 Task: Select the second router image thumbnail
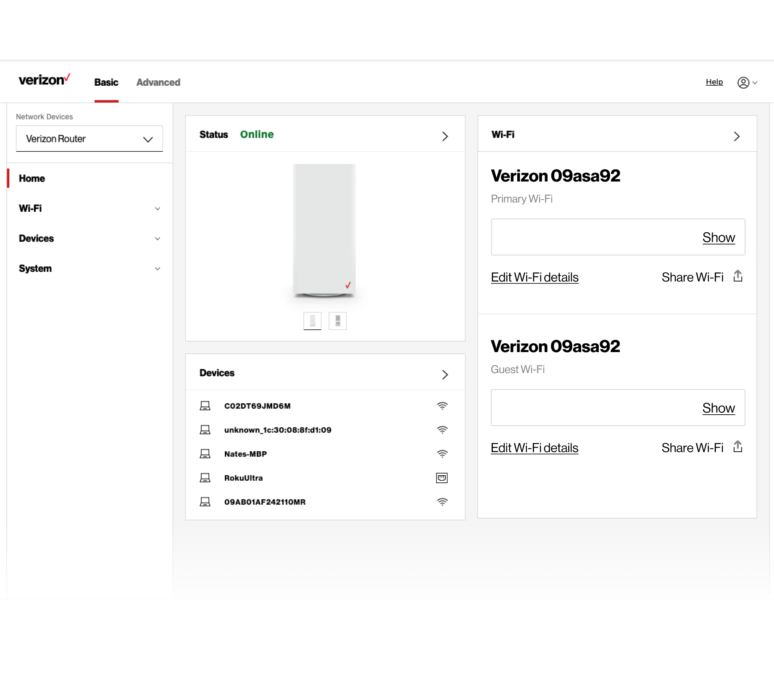click(x=337, y=321)
